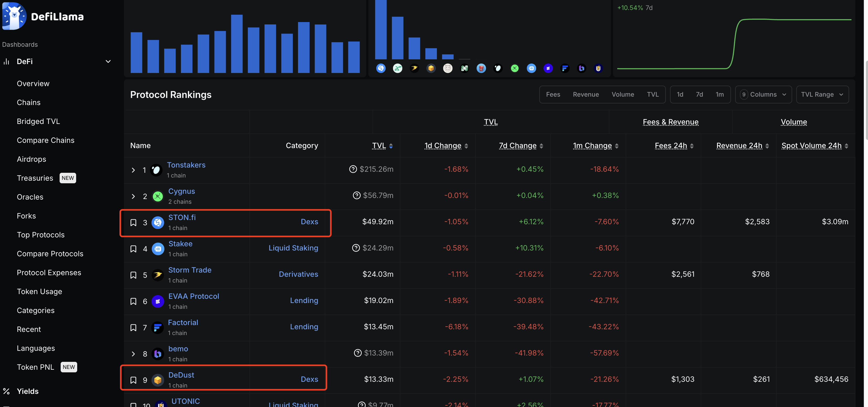Click the Storm Trade icon under the bar chart

click(x=414, y=68)
